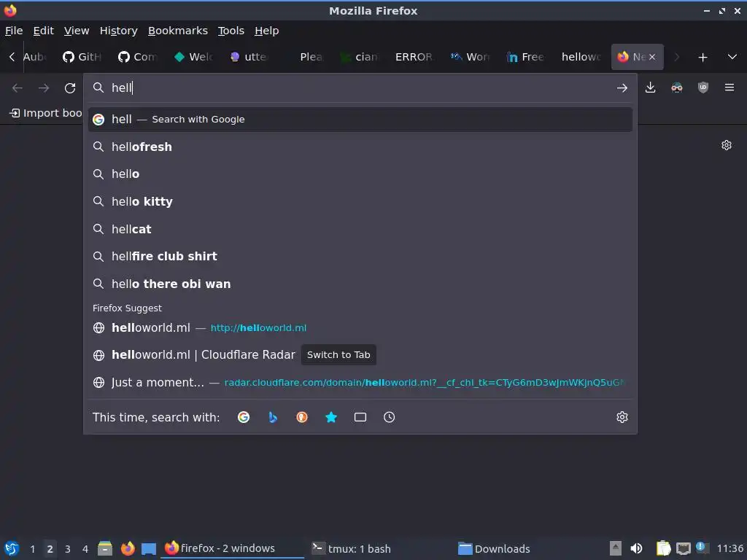Open the Tools menu
Viewport: 747px width, 560px height.
[x=231, y=31]
